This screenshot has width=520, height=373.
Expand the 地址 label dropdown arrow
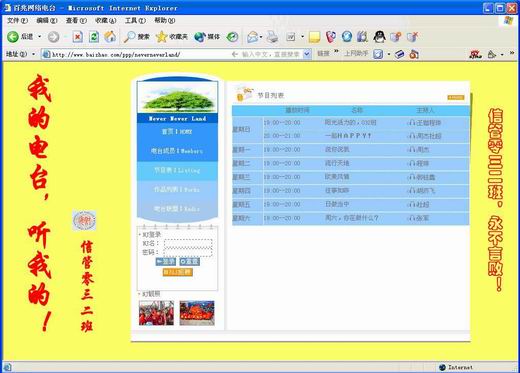coord(33,54)
